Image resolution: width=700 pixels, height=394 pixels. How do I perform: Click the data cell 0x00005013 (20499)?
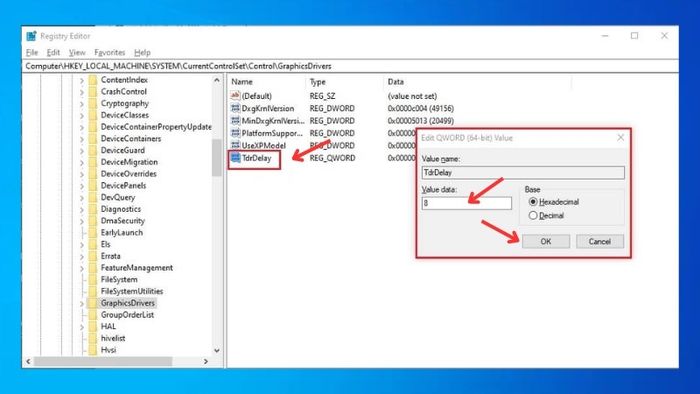click(x=421, y=121)
